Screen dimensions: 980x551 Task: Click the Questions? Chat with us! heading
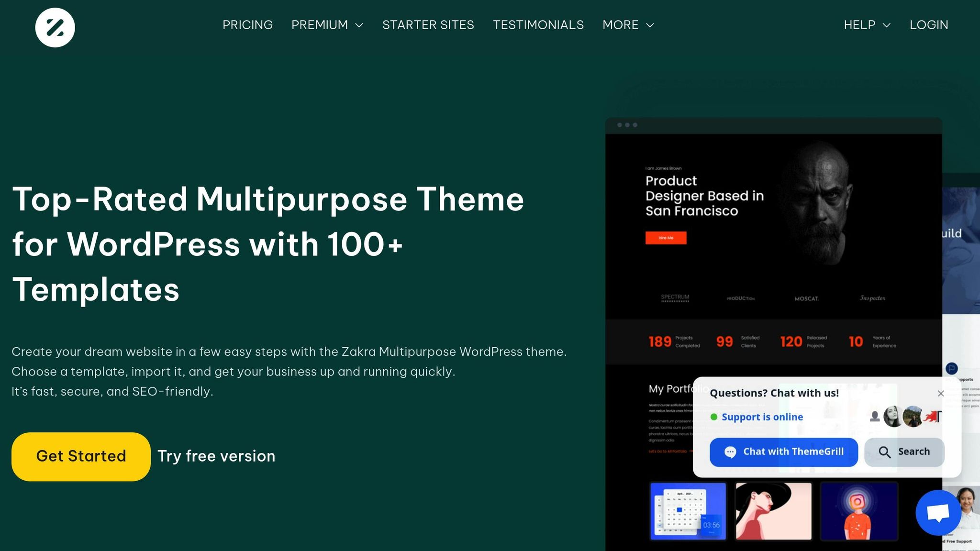click(x=774, y=393)
